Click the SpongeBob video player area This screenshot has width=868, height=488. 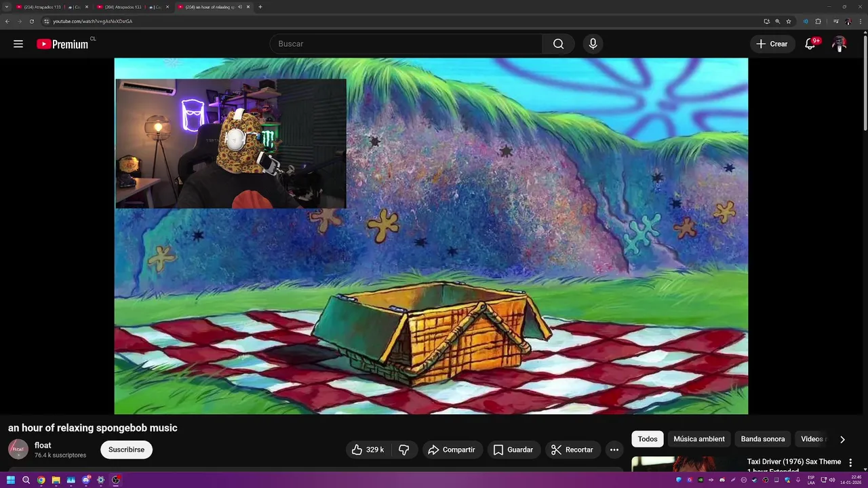[431, 236]
